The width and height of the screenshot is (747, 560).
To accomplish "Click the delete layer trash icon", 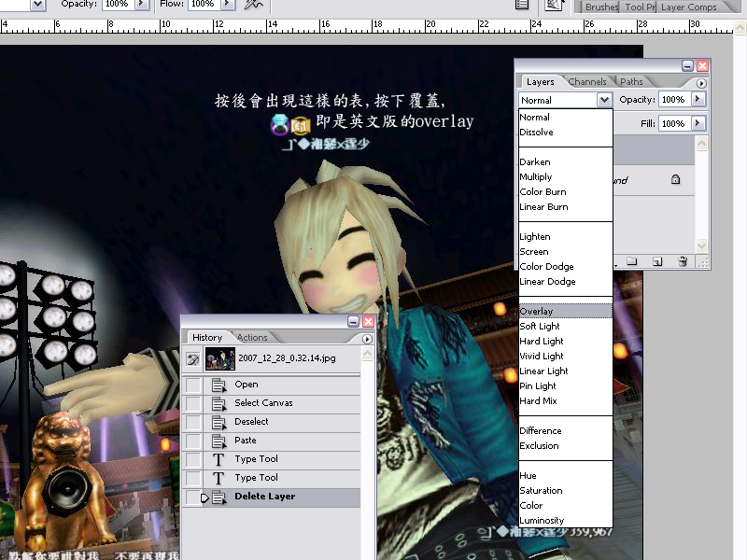I will click(683, 261).
